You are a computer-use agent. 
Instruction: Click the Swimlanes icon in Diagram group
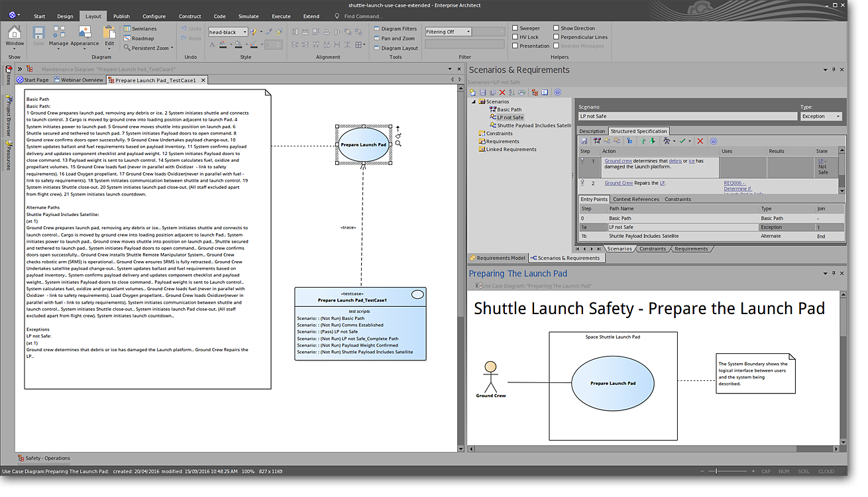(127, 29)
